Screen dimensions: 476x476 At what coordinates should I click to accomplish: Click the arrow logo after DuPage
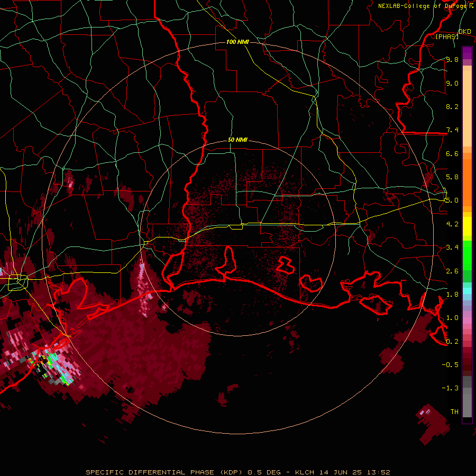[x=471, y=5]
